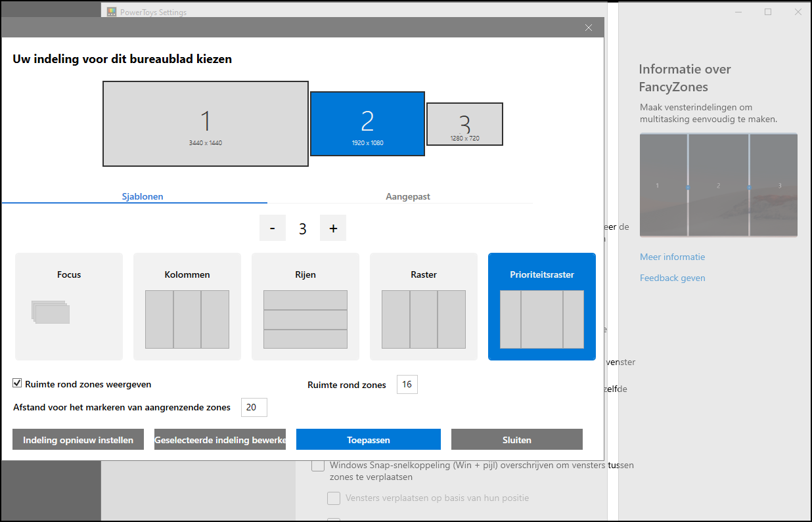This screenshot has width=812, height=522.
Task: Select the Prioriteitsraster layout template
Action: [x=542, y=307]
